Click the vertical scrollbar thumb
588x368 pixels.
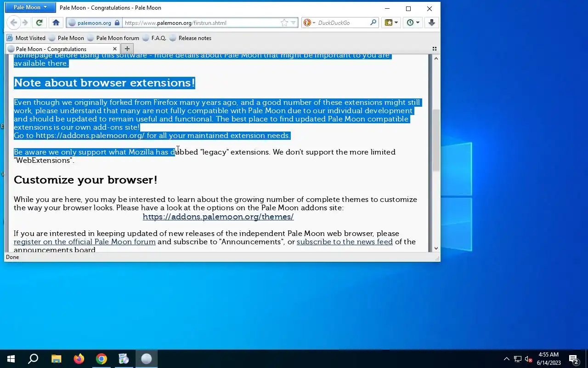pyautogui.click(x=435, y=140)
